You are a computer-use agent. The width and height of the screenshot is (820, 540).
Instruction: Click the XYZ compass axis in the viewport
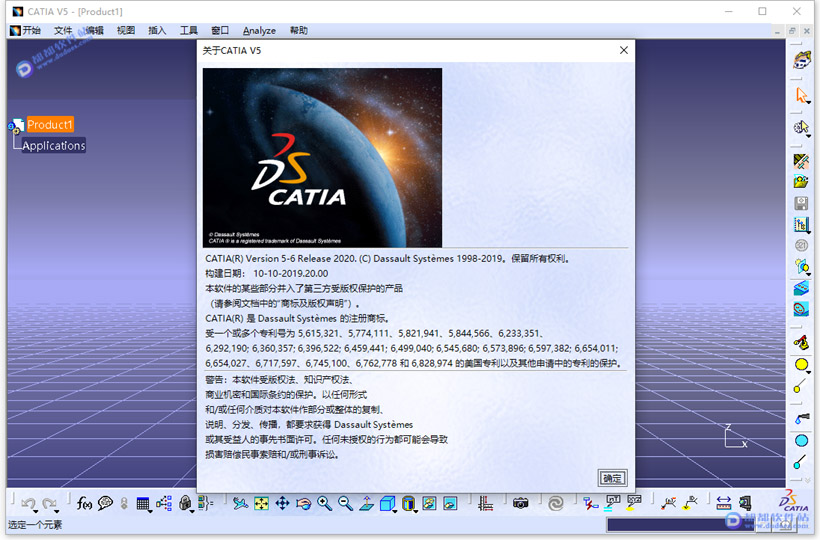[736, 436]
